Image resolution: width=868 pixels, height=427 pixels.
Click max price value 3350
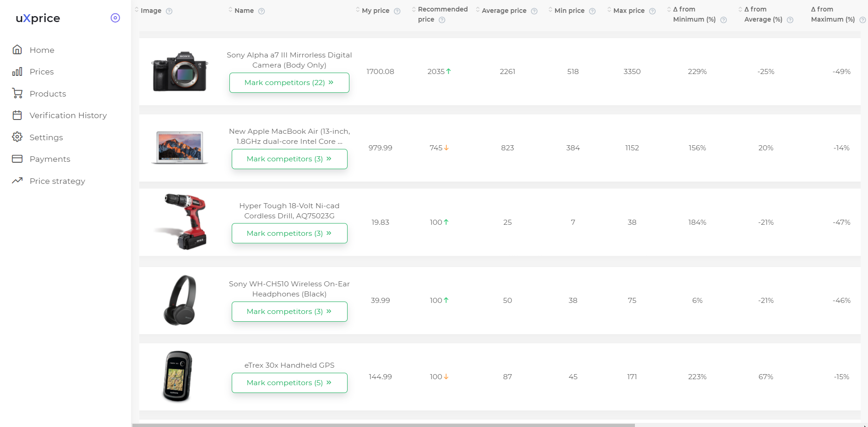click(x=632, y=72)
